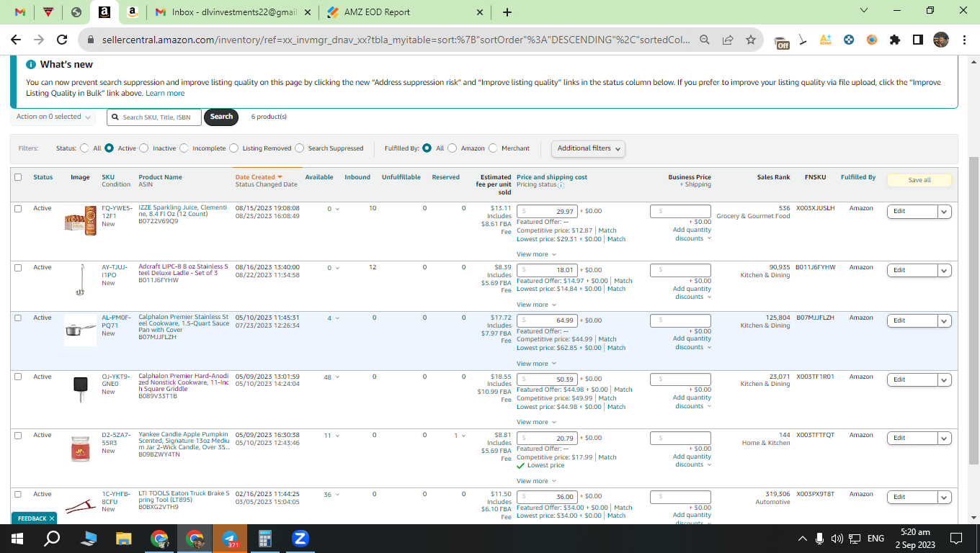Filter by Search Suppressed status
980x553 pixels.
tap(300, 148)
